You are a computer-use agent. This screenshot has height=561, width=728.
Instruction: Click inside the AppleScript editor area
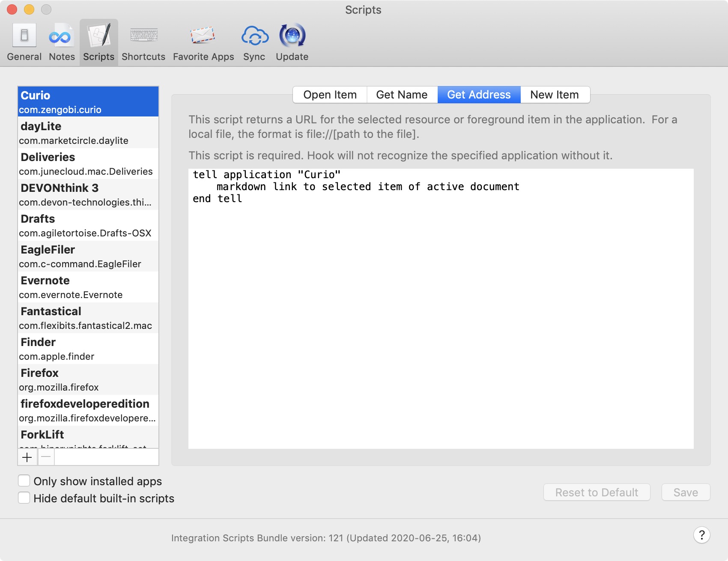click(441, 308)
